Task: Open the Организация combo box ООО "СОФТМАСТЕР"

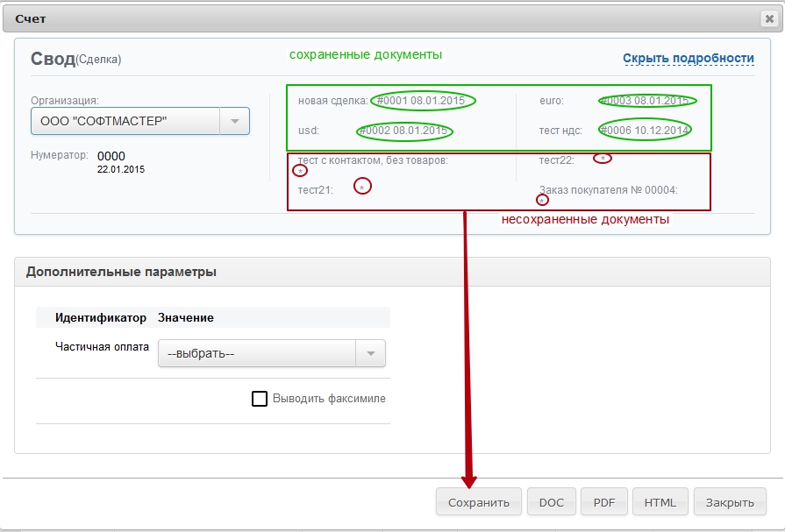Action: click(127, 121)
